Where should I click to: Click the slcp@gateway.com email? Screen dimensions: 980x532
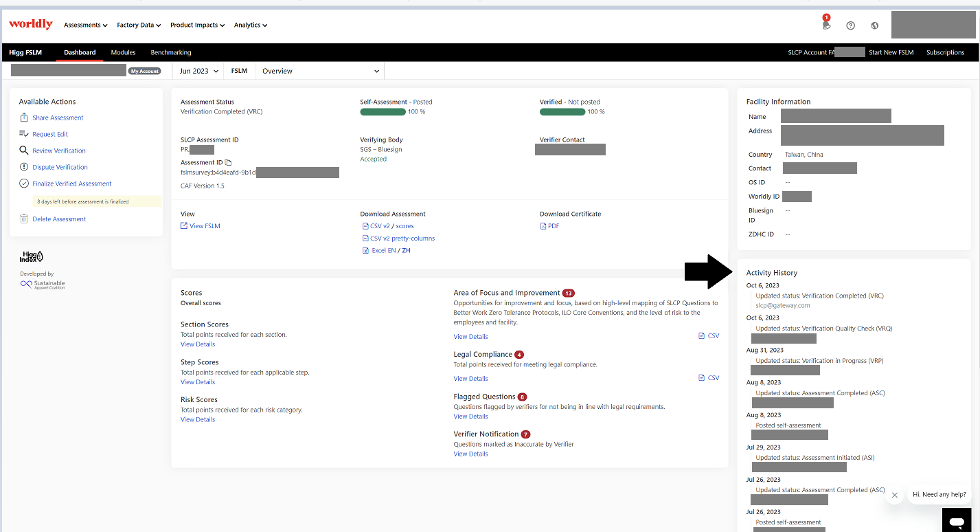click(x=782, y=305)
